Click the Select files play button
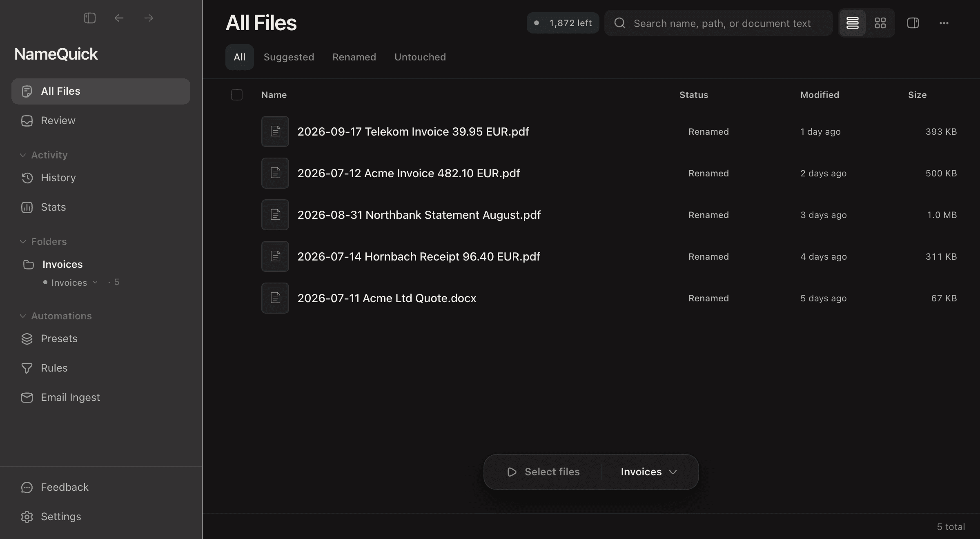 tap(543, 472)
